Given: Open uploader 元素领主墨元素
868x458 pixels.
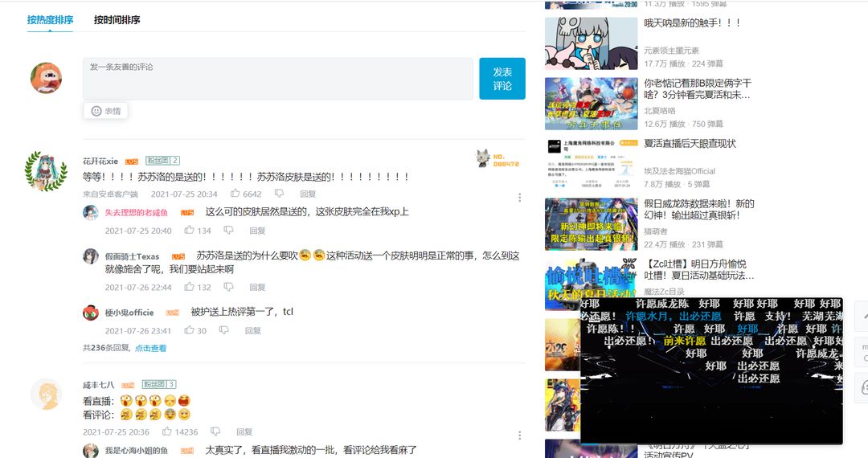Looking at the screenshot, I should point(671,51).
